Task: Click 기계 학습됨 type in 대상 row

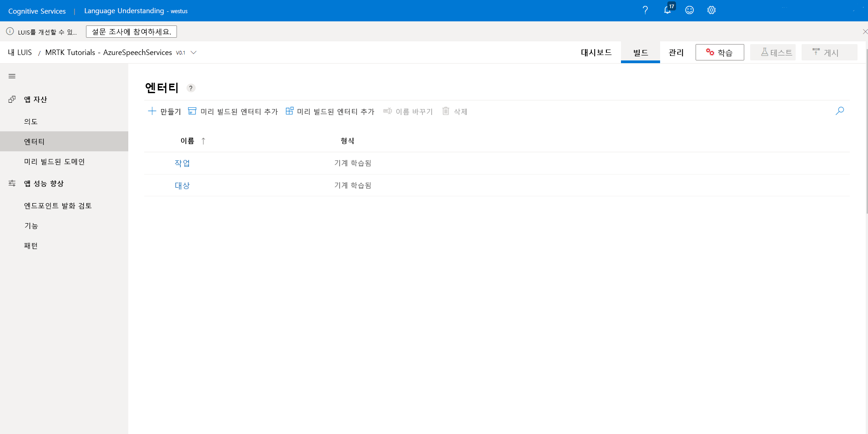Action: coord(353,185)
